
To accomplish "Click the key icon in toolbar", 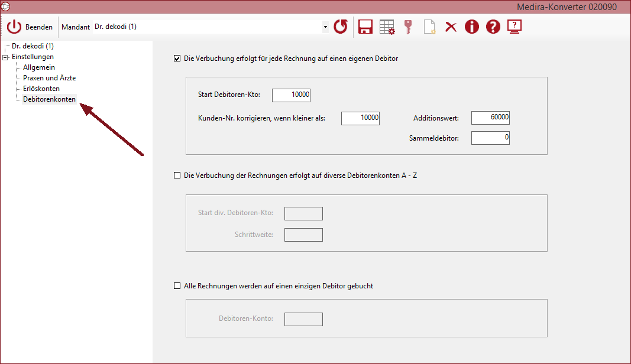I will click(408, 27).
